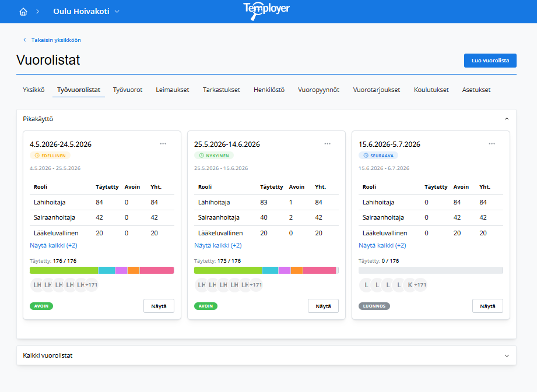Click the +171 avatar in the previous roster
This screenshot has width=537, height=392.
pyautogui.click(x=92, y=285)
